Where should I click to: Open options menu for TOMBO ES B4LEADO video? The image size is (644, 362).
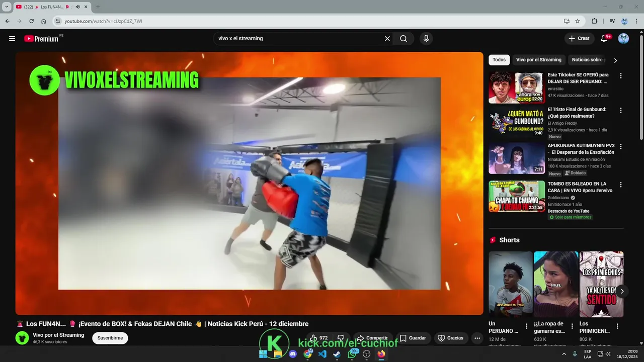click(x=620, y=185)
